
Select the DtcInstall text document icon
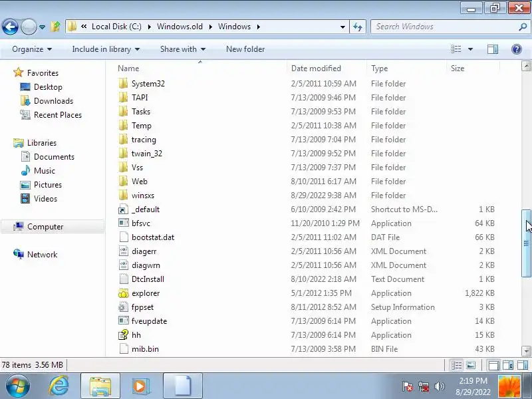pyautogui.click(x=124, y=279)
